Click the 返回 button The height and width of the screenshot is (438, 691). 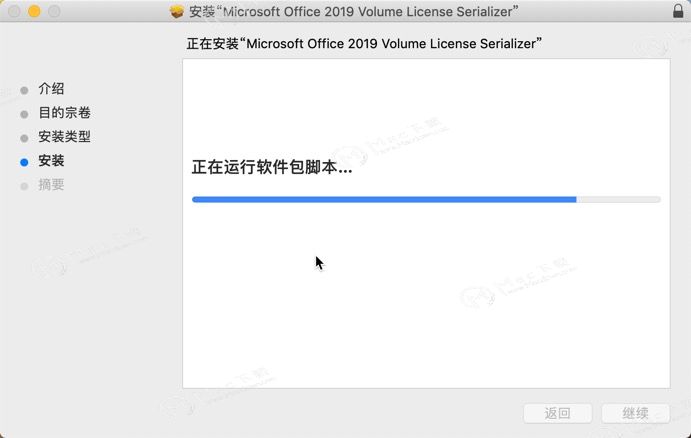(x=557, y=413)
